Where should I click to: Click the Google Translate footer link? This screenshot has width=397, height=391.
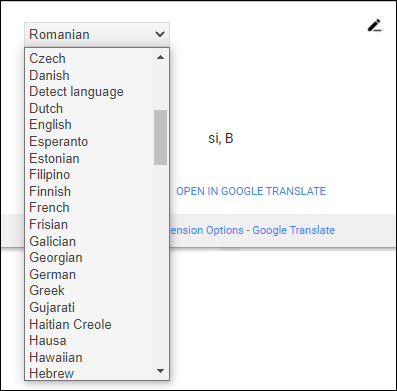pos(293,230)
